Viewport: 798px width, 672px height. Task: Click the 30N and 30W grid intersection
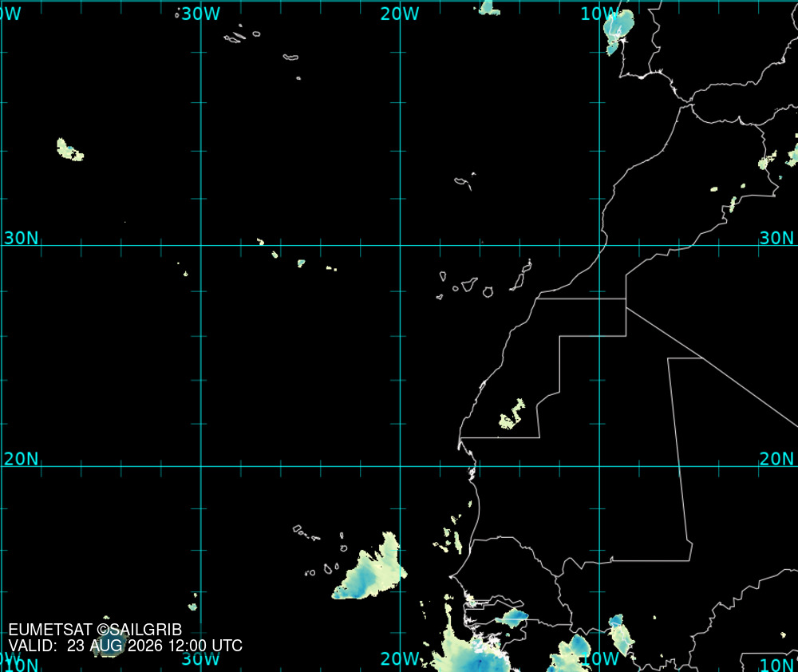(x=201, y=245)
